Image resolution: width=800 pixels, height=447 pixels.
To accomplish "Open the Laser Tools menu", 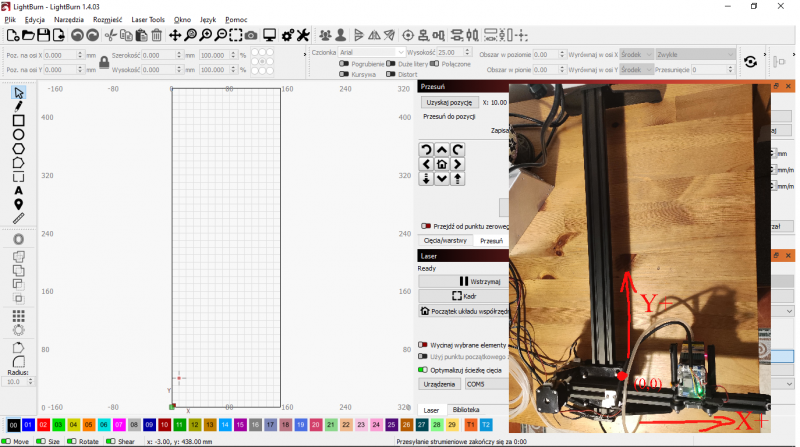I will point(148,19).
